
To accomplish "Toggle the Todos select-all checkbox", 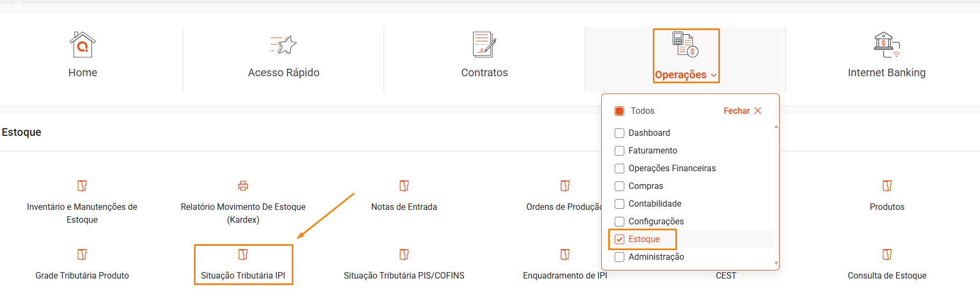I will tap(619, 111).
